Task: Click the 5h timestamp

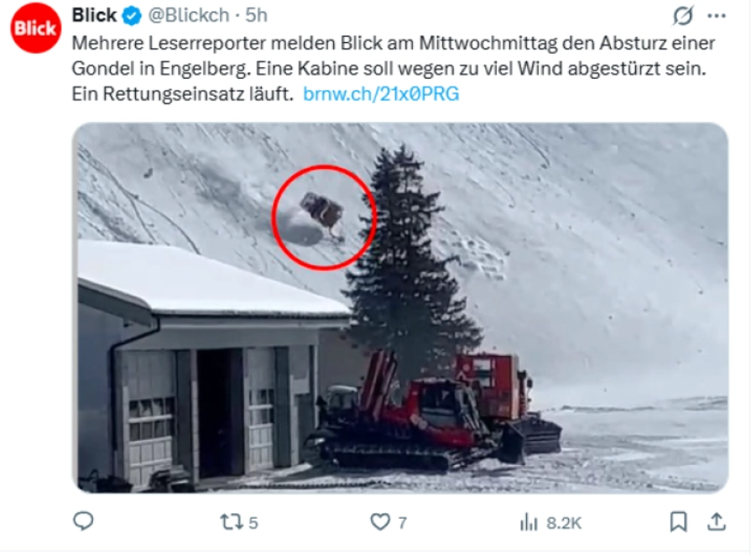Action: click(x=256, y=15)
